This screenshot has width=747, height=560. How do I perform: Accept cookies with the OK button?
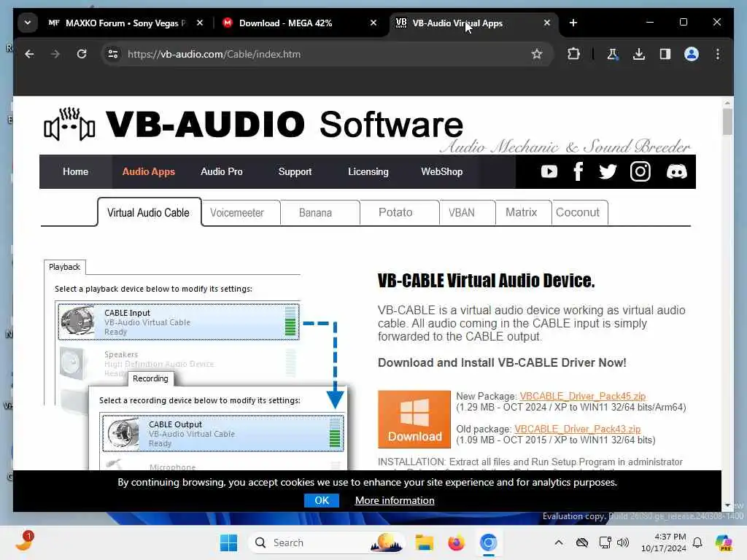[322, 500]
